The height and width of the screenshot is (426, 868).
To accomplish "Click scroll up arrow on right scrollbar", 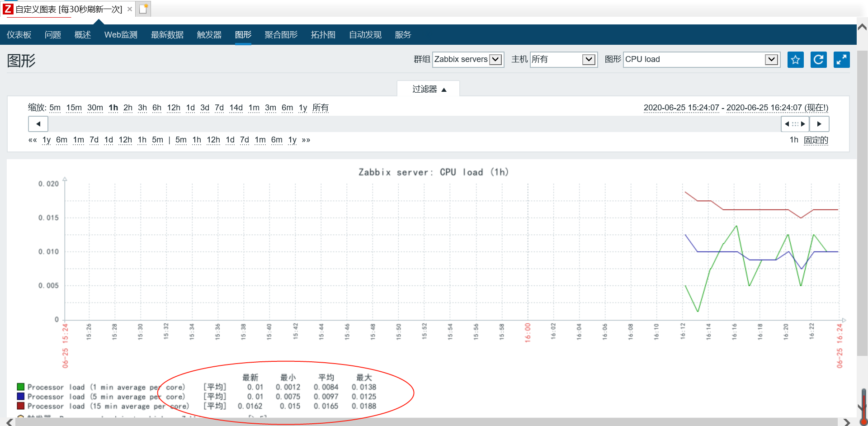I will pos(862,27).
